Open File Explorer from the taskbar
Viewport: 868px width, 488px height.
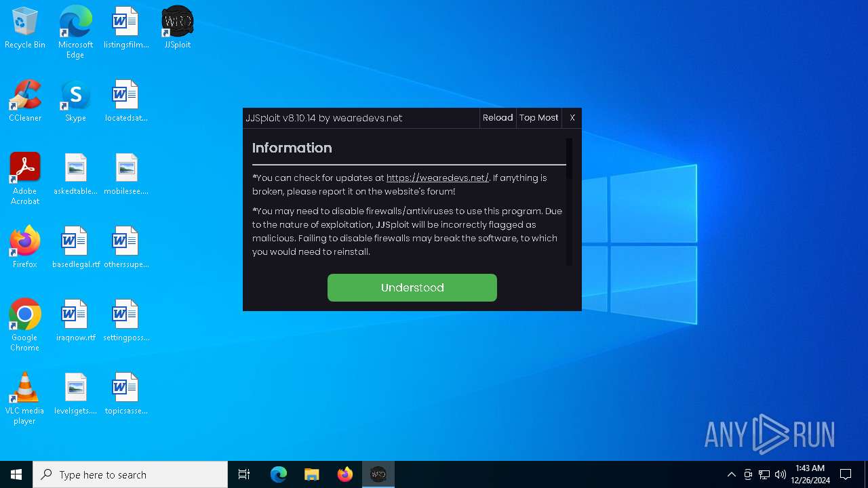pyautogui.click(x=312, y=474)
